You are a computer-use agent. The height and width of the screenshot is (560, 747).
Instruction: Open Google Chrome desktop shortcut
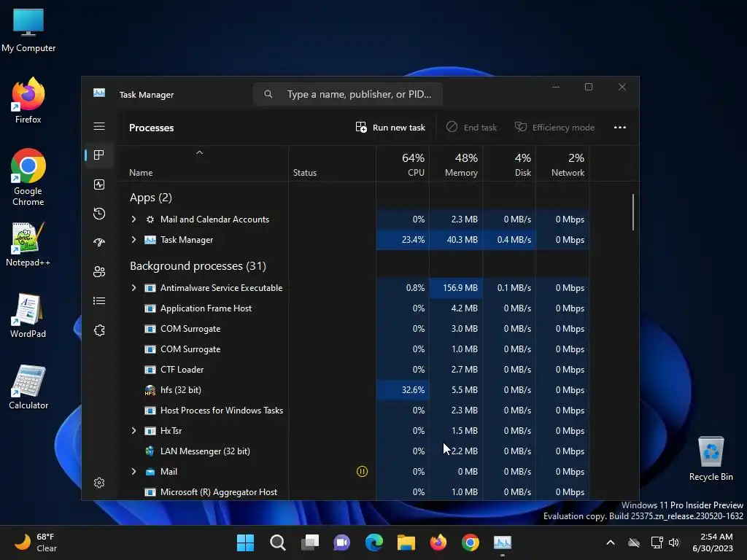28,177
